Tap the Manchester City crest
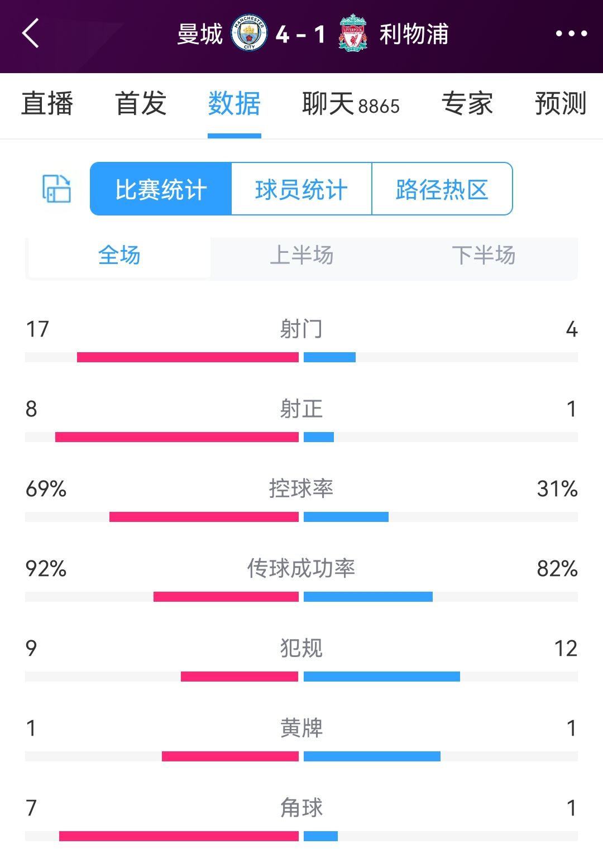This screenshot has width=603, height=868. pyautogui.click(x=249, y=33)
